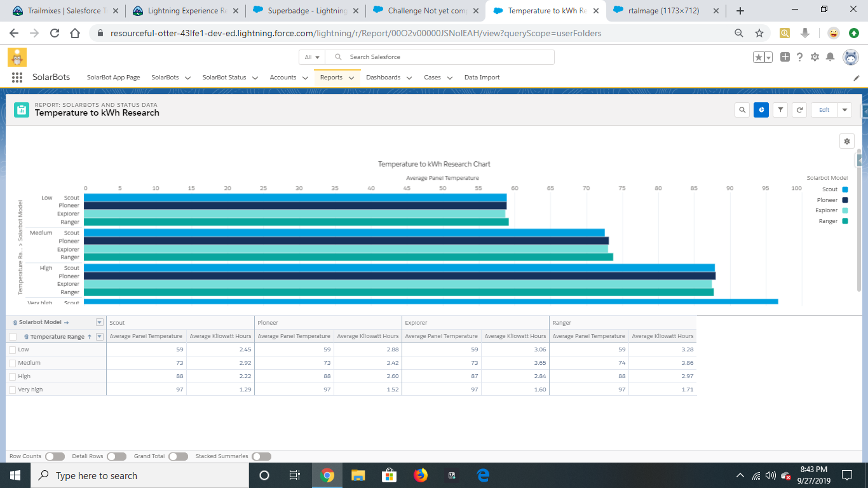Open the App Launcher grid icon
This screenshot has width=868, height=488.
(x=17, y=78)
